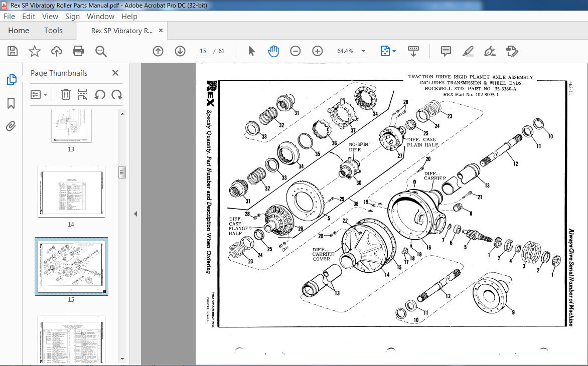This screenshot has width=588, height=366.
Task: Click the page total '61' text
Action: point(221,51)
